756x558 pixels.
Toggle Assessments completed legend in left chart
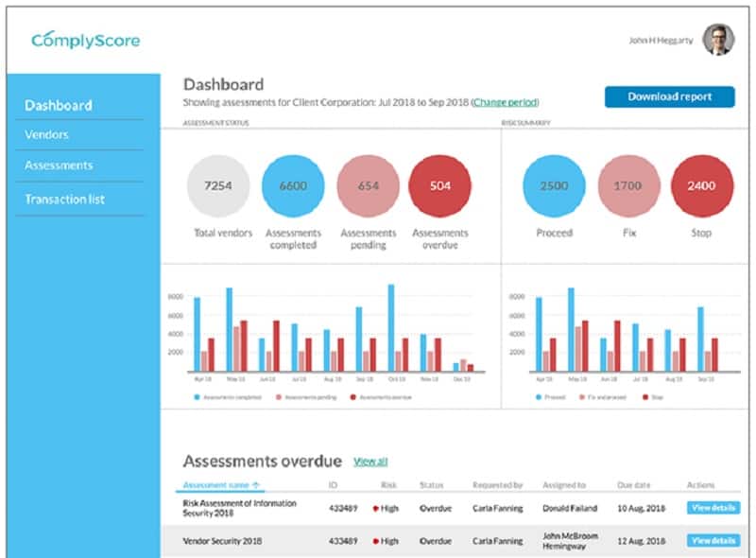(x=228, y=397)
